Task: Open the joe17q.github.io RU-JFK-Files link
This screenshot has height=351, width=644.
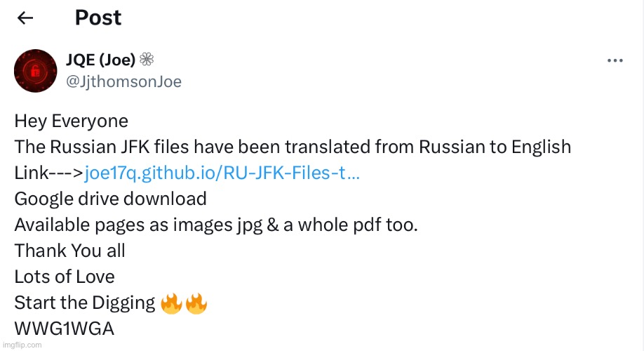Action: [x=222, y=173]
